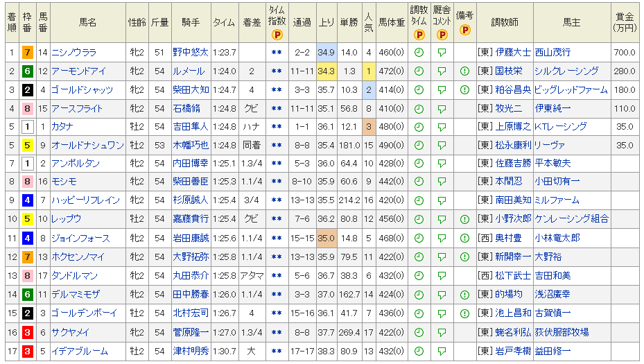Click premium P icon under タイム指数 header

tap(277, 35)
